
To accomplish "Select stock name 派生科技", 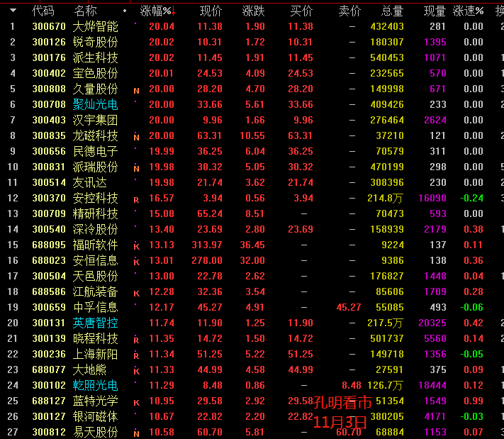I will [x=96, y=57].
